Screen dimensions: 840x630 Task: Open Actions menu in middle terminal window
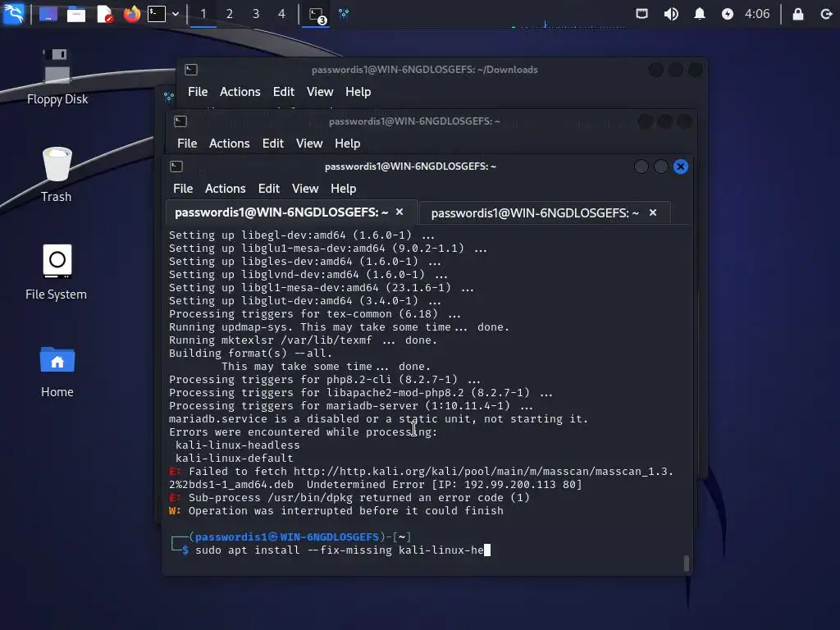(230, 144)
